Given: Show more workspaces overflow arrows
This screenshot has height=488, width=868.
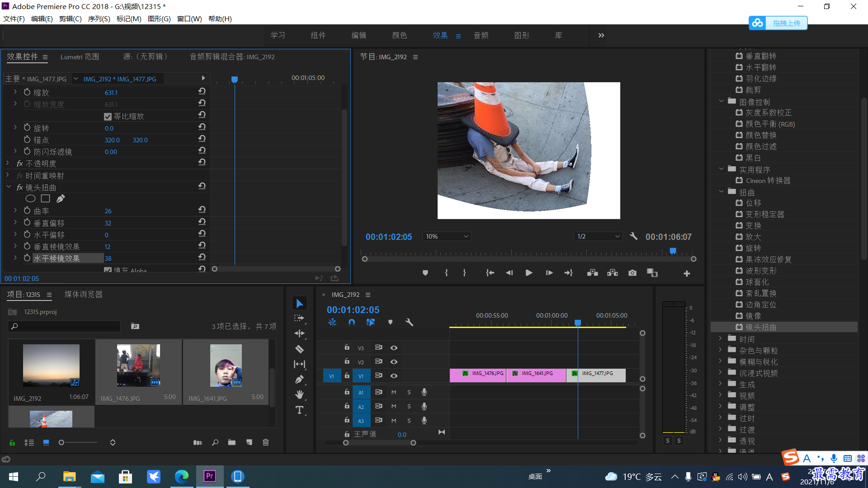Looking at the screenshot, I should [x=601, y=35].
